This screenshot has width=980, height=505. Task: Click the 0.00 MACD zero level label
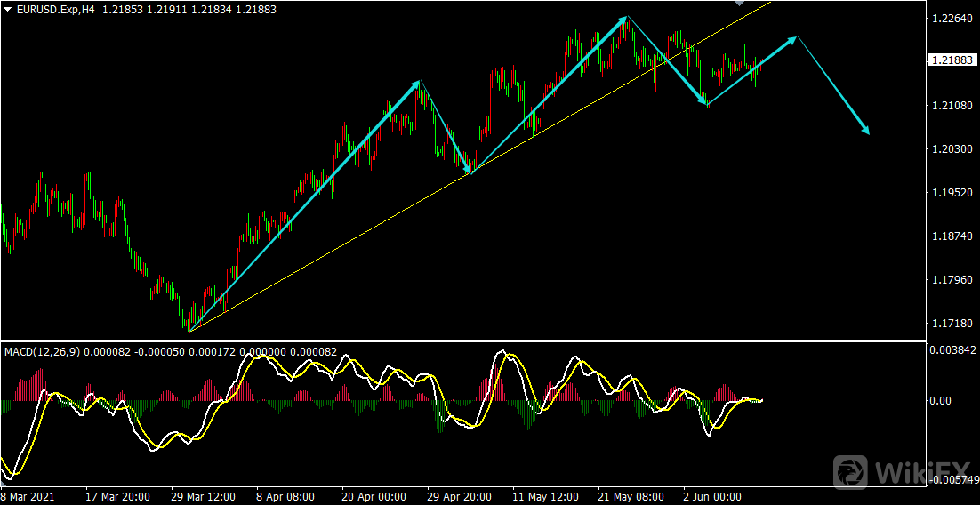941,401
